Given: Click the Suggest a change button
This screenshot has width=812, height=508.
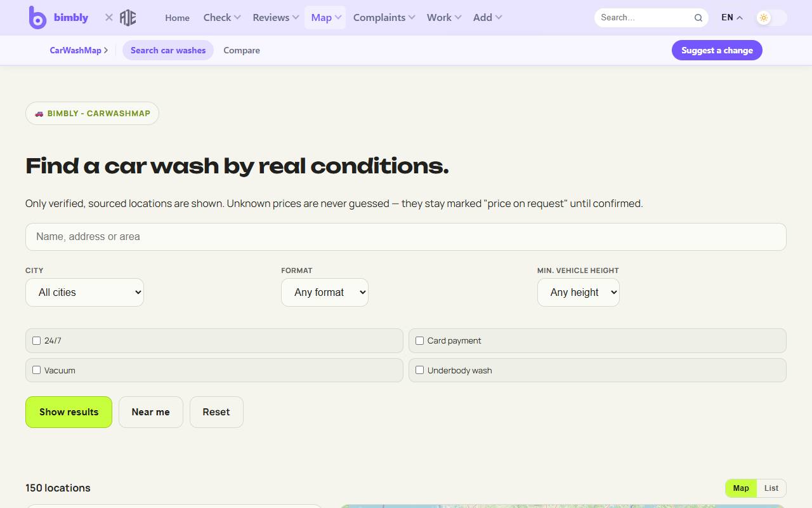Looking at the screenshot, I should click(x=717, y=50).
